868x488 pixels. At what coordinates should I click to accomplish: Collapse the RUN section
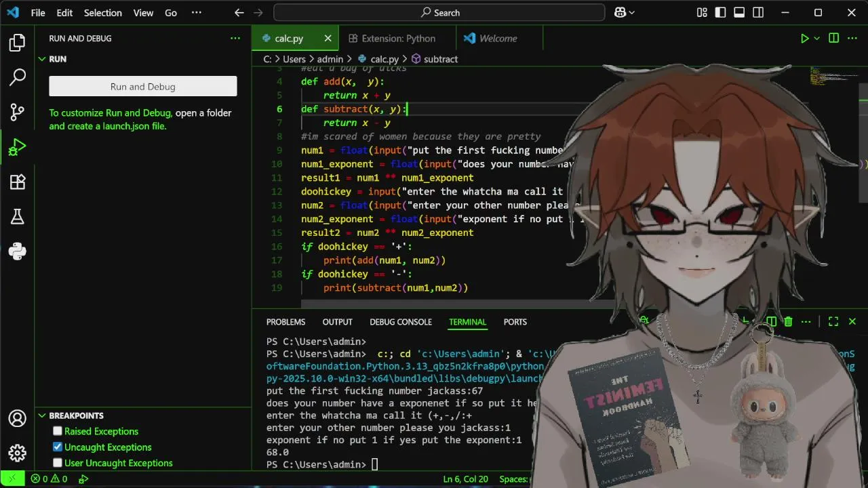(41, 59)
